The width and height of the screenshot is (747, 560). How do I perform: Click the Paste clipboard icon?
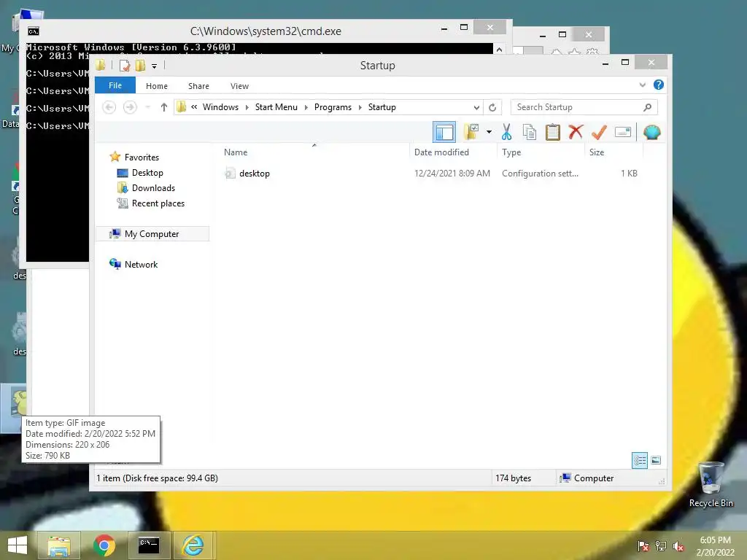tap(553, 132)
